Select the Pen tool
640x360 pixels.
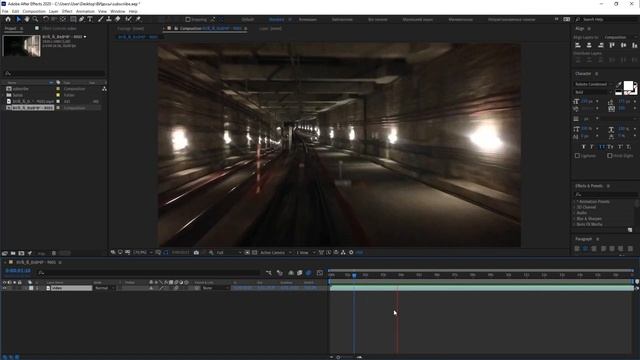pos(82,19)
